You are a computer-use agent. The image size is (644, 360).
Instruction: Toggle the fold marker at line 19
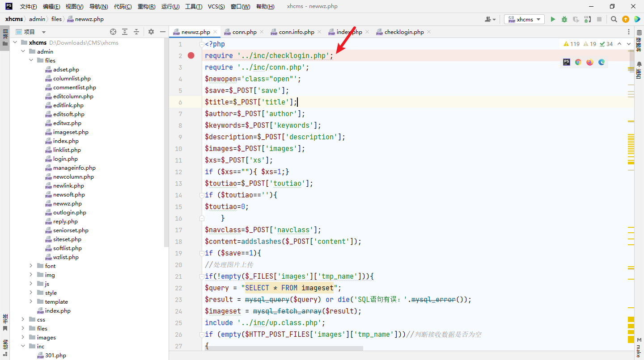[x=202, y=253]
